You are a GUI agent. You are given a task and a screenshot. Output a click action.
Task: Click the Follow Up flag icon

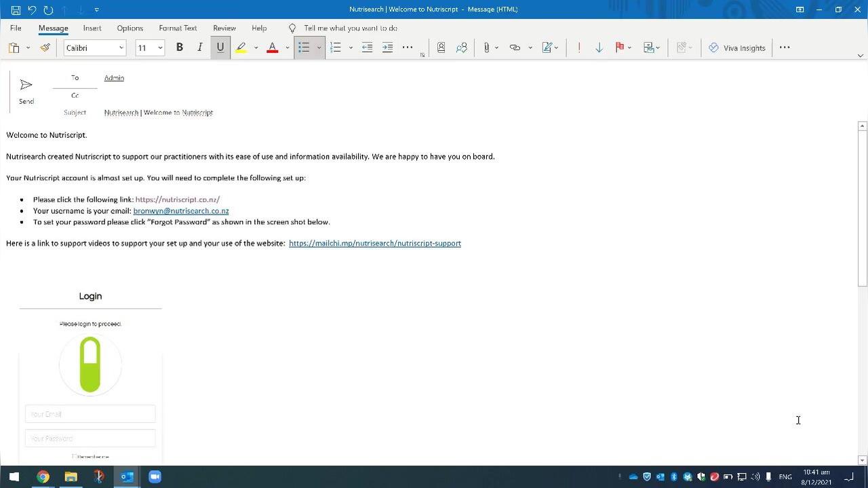tap(619, 48)
